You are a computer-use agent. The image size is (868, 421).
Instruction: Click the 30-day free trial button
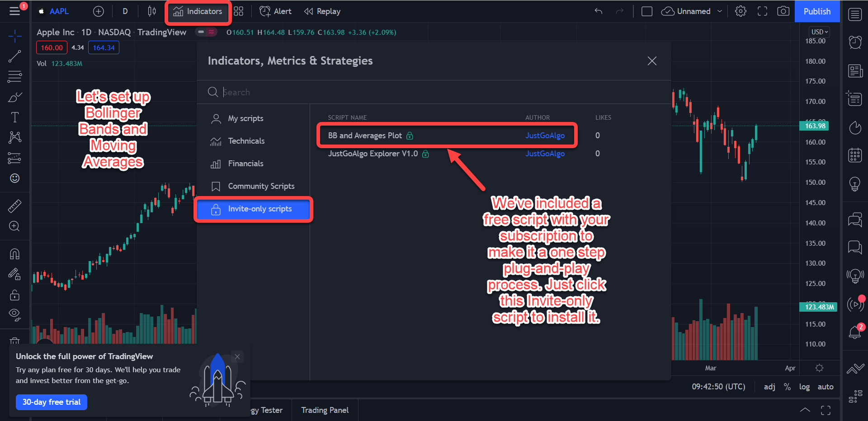click(52, 402)
